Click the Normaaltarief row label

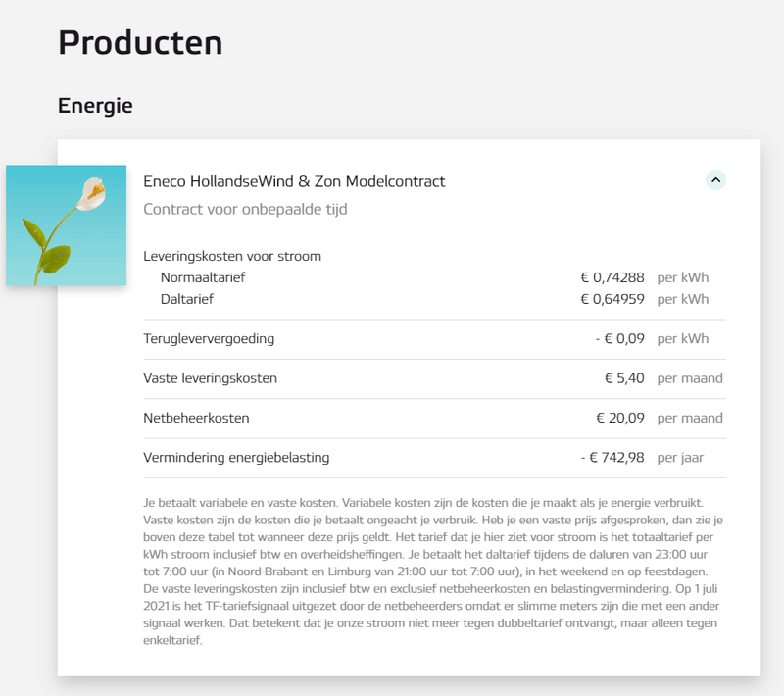(x=202, y=277)
